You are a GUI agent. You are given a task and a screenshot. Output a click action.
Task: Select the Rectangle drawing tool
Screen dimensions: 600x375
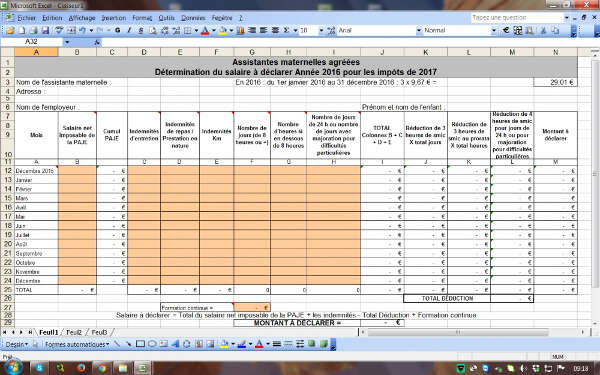click(x=140, y=344)
